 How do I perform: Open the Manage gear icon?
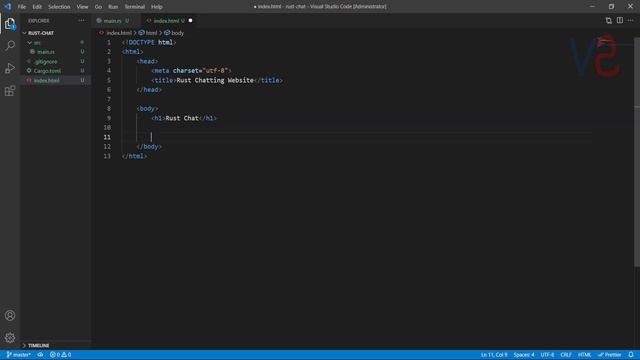click(10, 338)
